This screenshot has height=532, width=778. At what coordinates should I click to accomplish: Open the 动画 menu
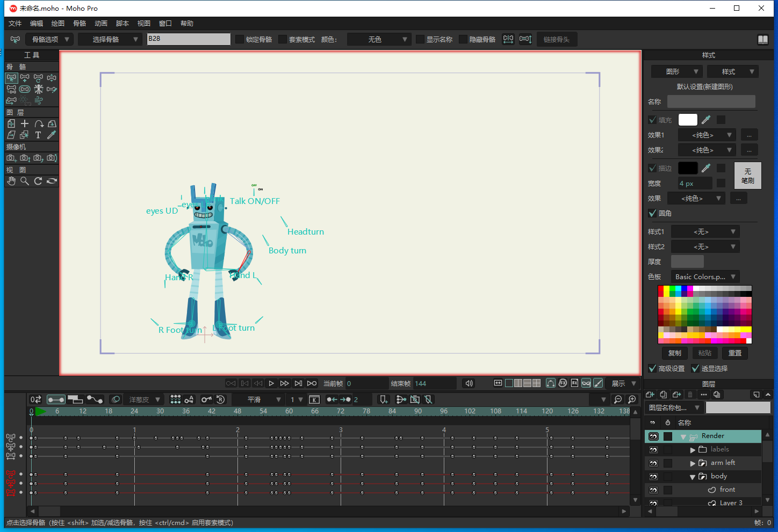101,24
